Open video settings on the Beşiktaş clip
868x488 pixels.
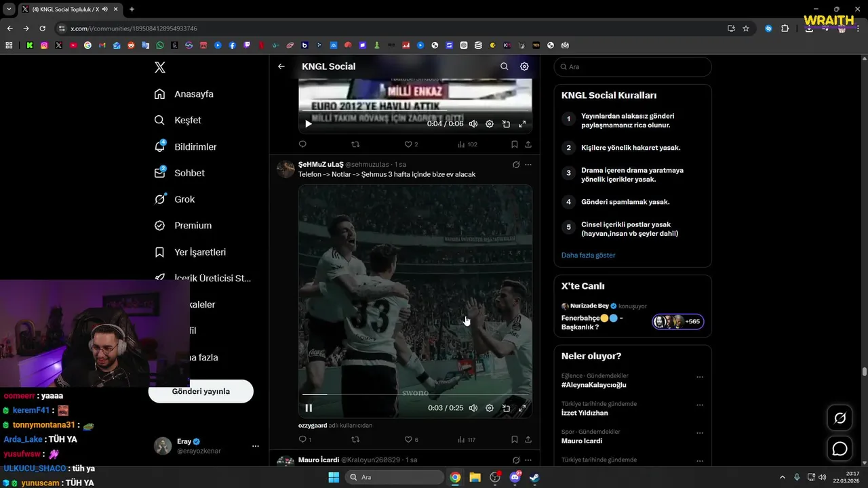pyautogui.click(x=490, y=408)
